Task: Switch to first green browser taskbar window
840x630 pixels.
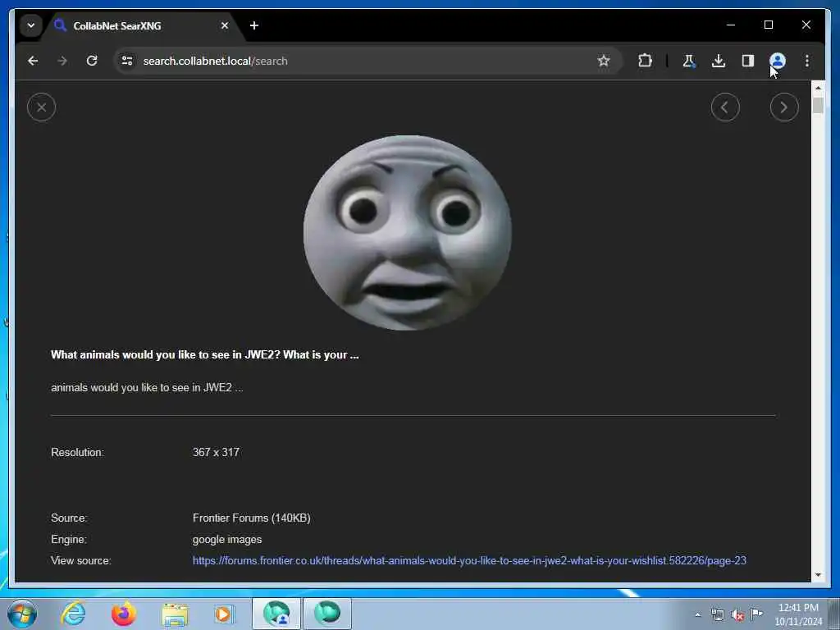Action: (276, 614)
